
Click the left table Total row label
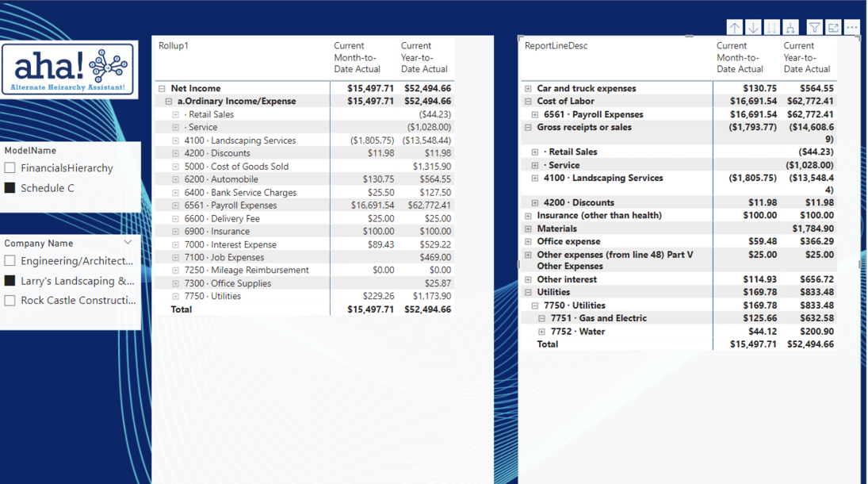(181, 309)
